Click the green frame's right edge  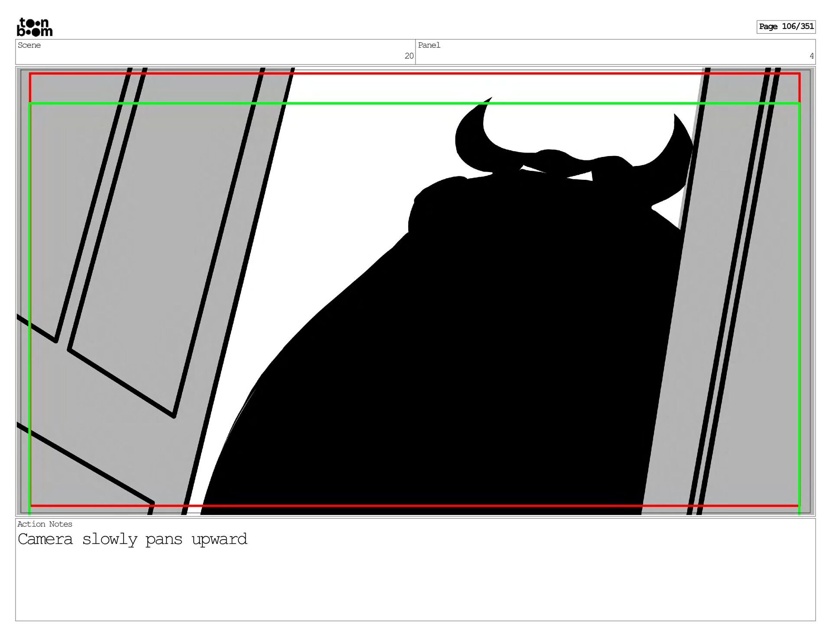[x=799, y=303]
